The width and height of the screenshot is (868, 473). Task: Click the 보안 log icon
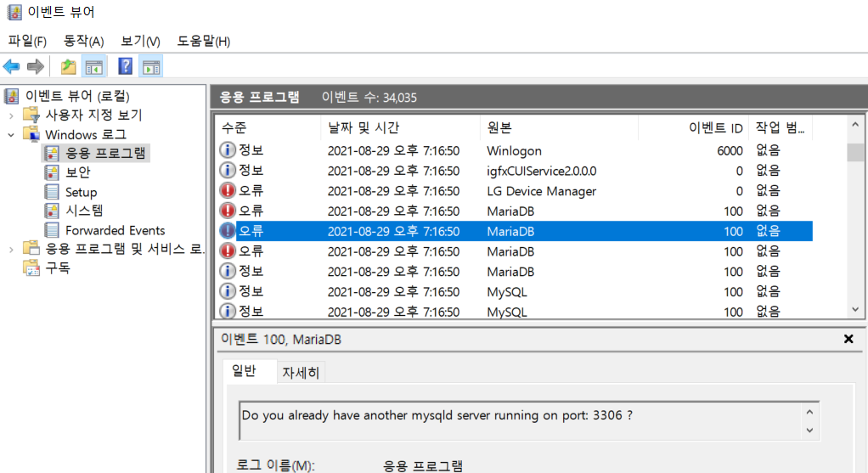point(52,172)
